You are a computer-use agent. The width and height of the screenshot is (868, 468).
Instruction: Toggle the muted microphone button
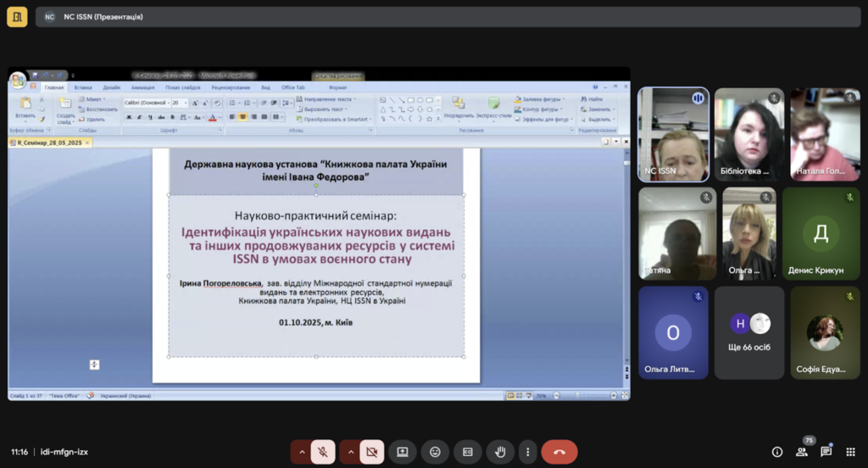322,452
